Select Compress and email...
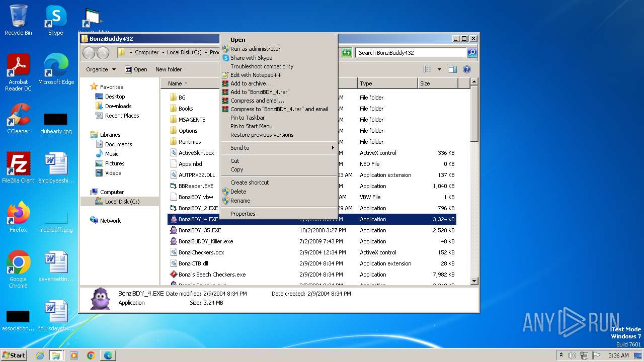The height and width of the screenshot is (362, 644). (x=279, y=101)
